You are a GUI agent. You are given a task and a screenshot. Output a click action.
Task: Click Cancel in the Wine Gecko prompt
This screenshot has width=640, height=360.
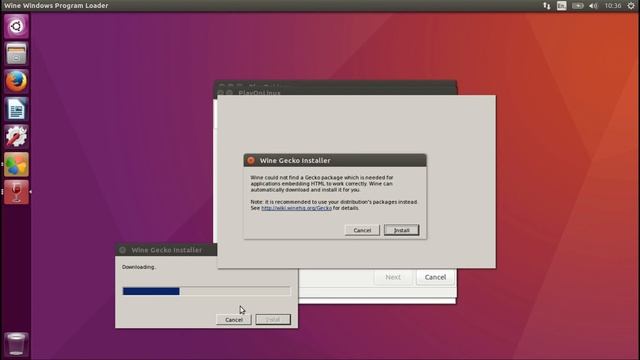pos(362,230)
